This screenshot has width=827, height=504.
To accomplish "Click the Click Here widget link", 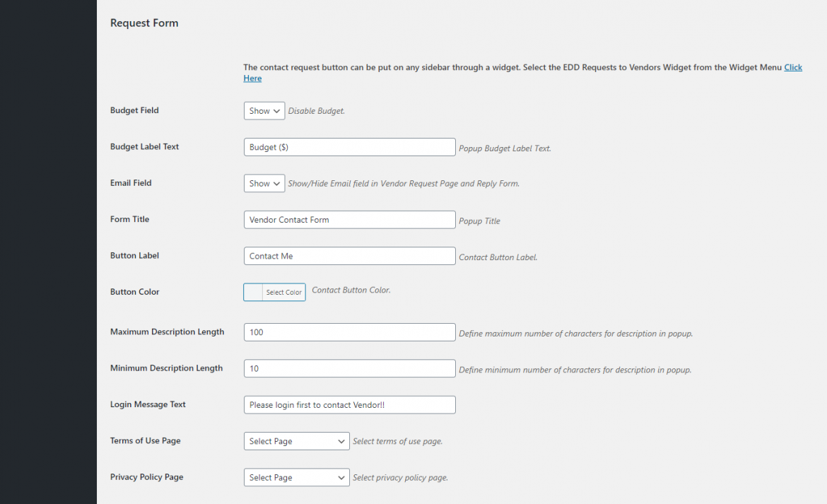I will 793,67.
